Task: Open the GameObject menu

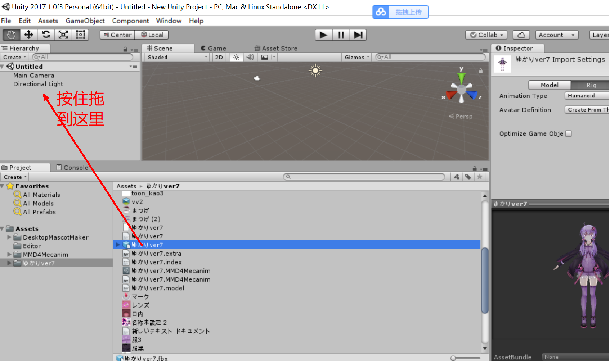Action: [x=85, y=21]
